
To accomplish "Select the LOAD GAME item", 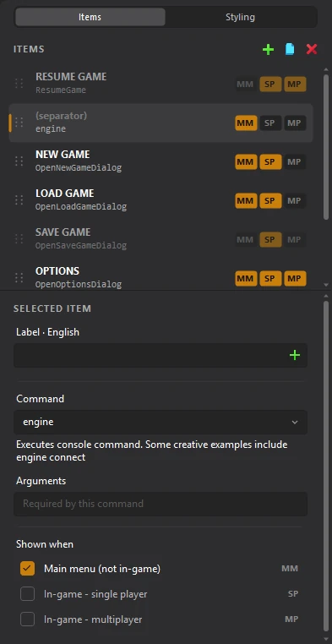I will 161,200.
